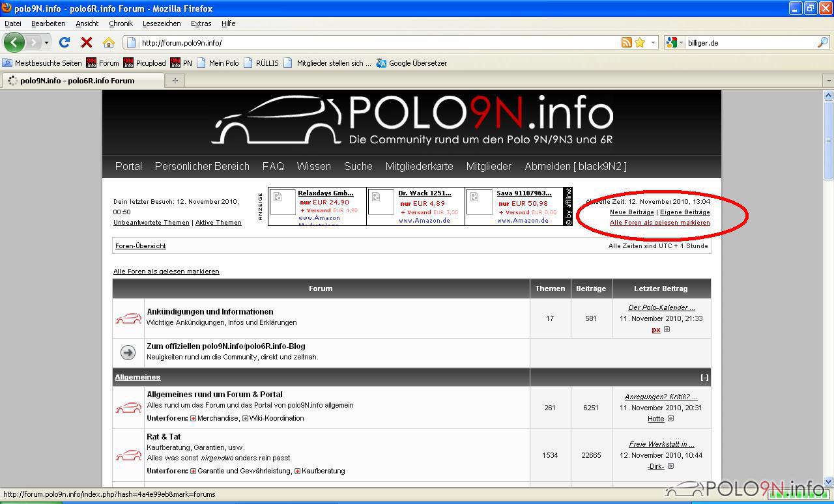This screenshot has height=504, width=834.
Task: Click the Foren-Übersicht breadcrumb
Action: pos(141,246)
